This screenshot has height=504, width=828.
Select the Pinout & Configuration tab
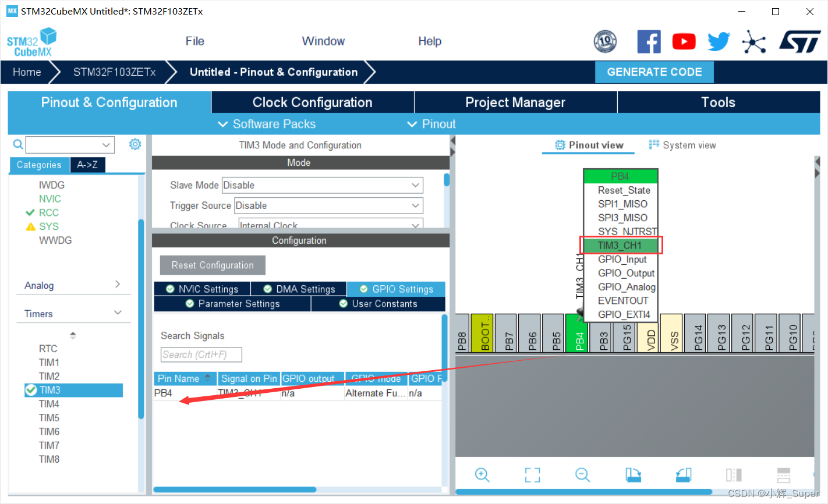pos(109,102)
